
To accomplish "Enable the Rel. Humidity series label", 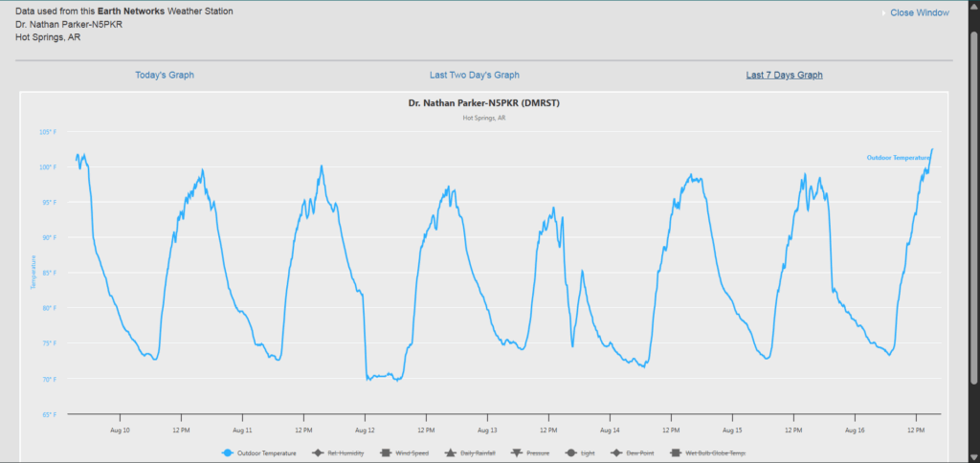I will [345, 452].
